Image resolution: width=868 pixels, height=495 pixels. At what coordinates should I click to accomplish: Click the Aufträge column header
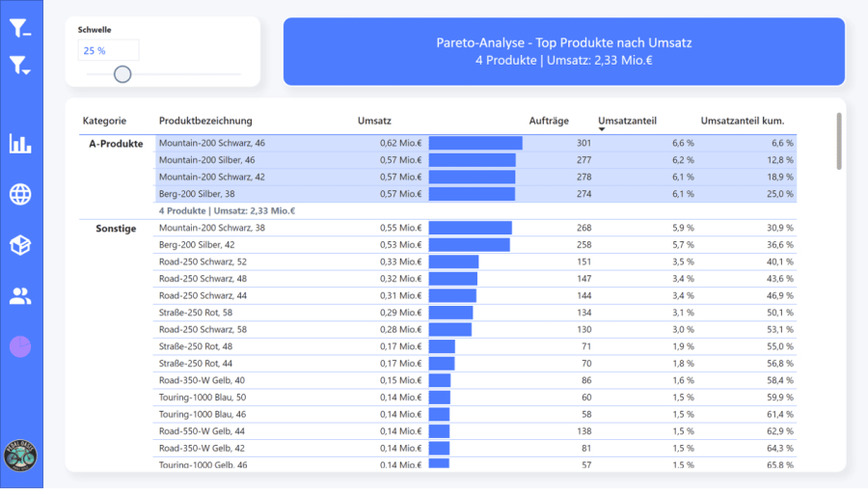[x=549, y=121]
